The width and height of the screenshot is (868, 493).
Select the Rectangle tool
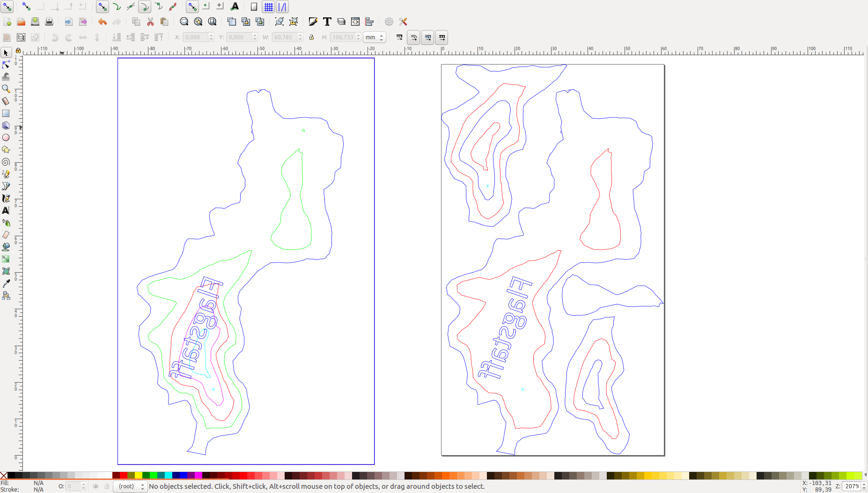coord(6,113)
